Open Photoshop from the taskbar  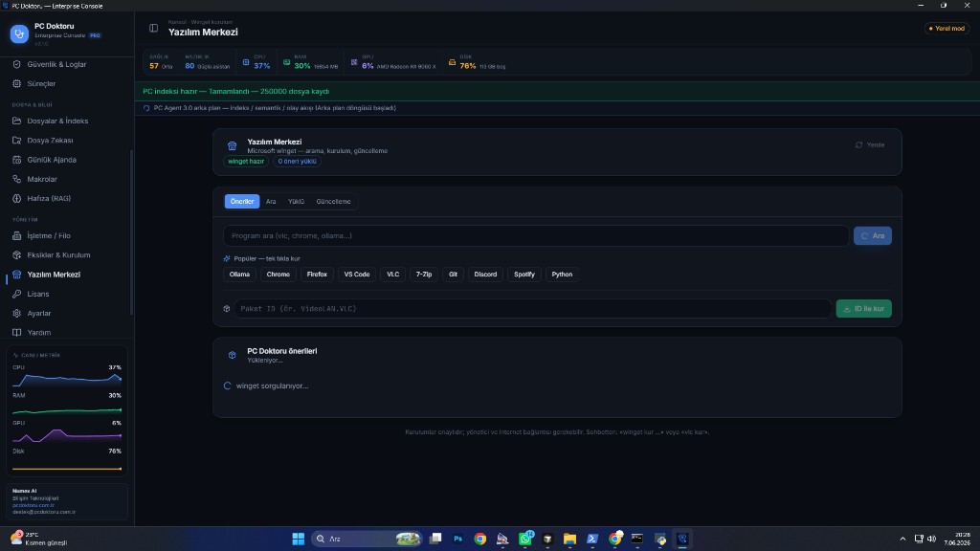[458, 539]
